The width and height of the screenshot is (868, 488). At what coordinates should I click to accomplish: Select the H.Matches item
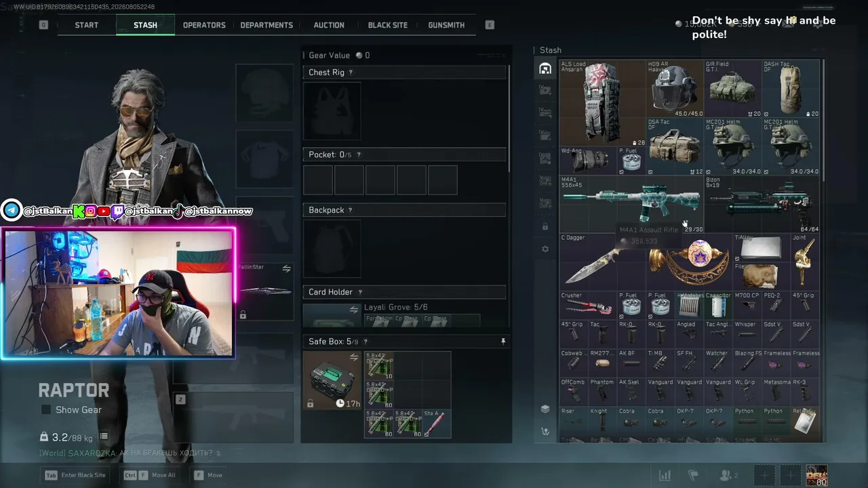689,305
